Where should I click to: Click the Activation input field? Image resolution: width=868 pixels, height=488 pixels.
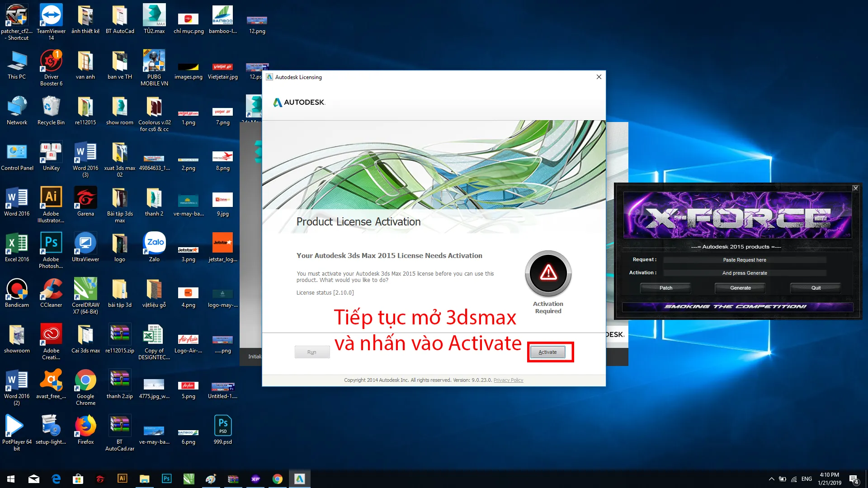tap(744, 273)
